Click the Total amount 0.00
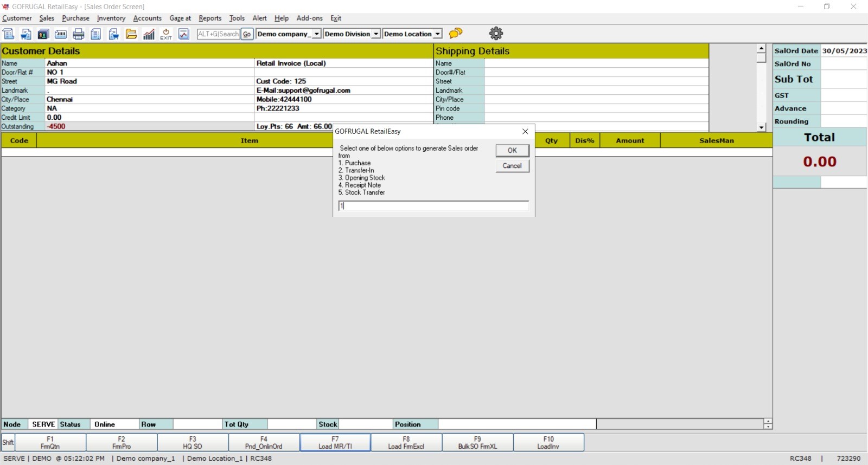This screenshot has height=465, width=868. tap(820, 162)
